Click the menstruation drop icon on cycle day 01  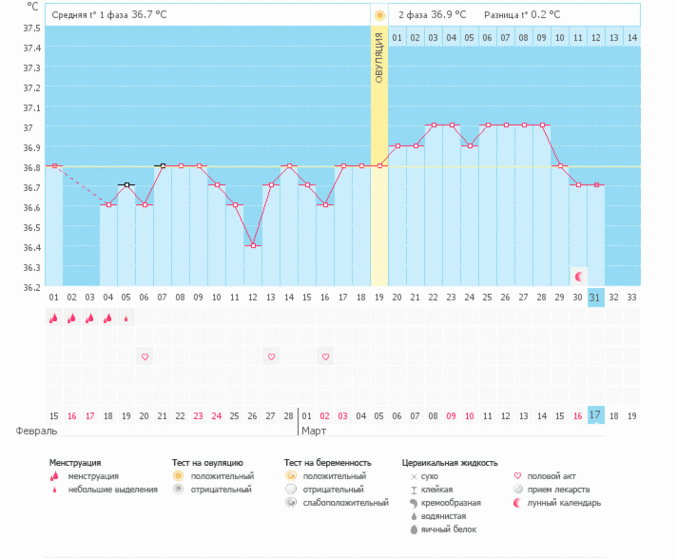point(54,318)
